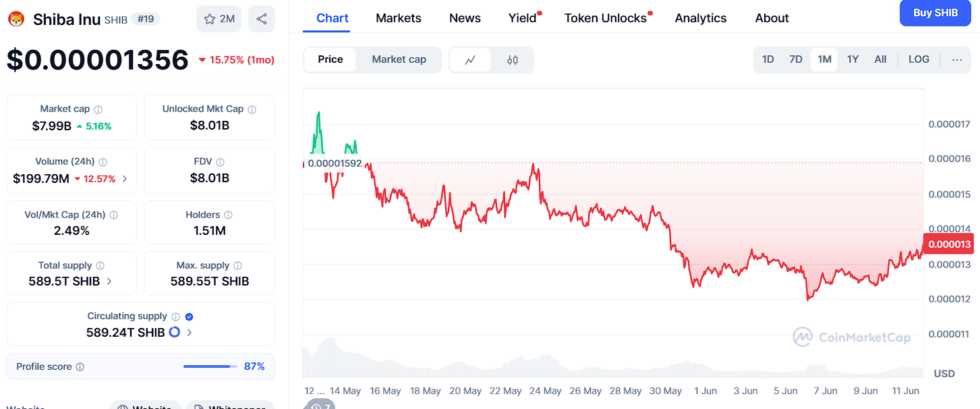
Task: Set chart range to 1D
Action: (x=768, y=59)
